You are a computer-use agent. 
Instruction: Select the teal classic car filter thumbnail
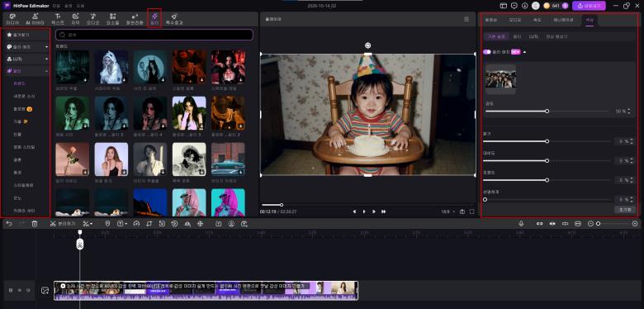(x=228, y=159)
